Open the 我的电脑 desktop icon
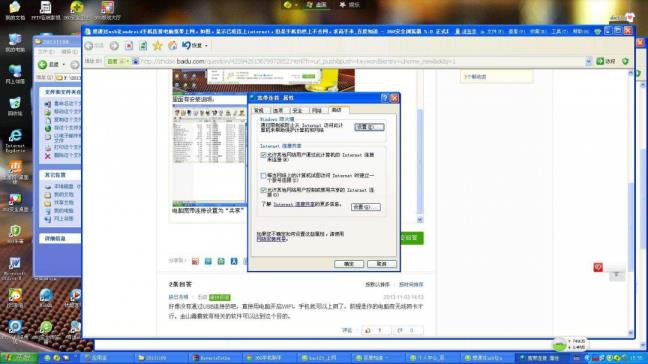Viewport: 648px width, 364px height. (15, 43)
